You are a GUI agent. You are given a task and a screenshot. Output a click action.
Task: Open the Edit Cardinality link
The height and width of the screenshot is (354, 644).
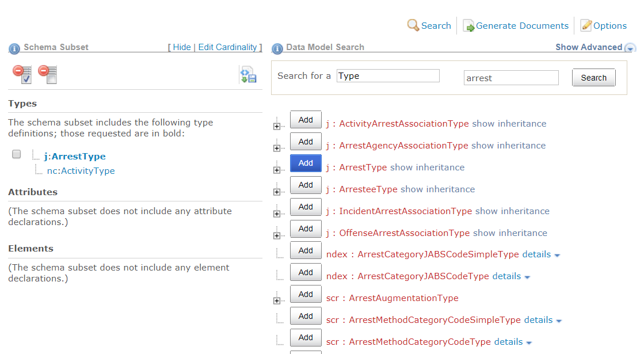227,47
